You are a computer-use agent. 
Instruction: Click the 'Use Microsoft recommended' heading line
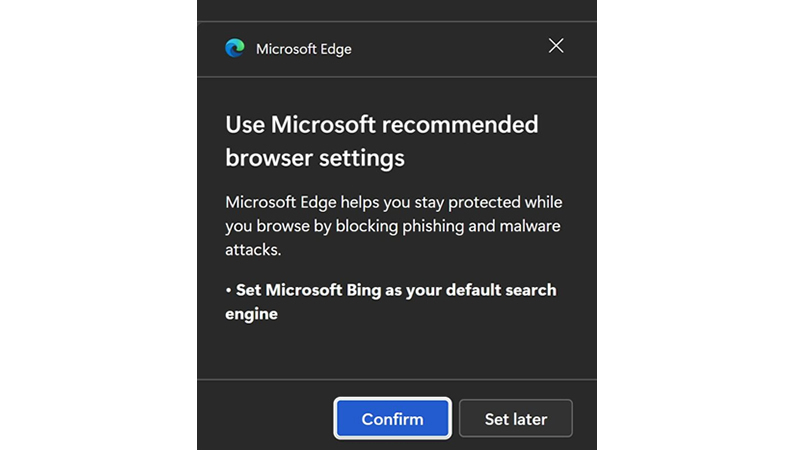381,125
